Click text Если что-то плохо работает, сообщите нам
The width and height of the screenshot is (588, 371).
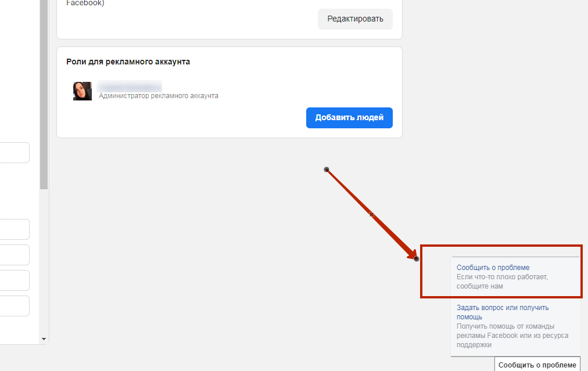502,282
